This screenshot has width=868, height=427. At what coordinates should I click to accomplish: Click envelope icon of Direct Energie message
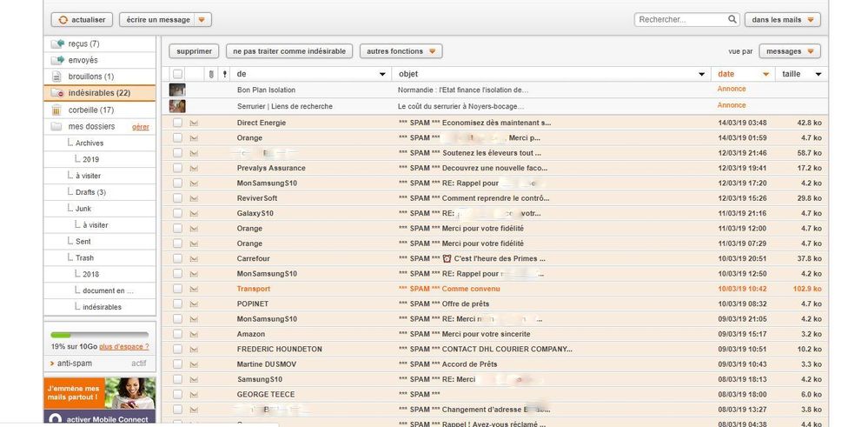click(194, 123)
